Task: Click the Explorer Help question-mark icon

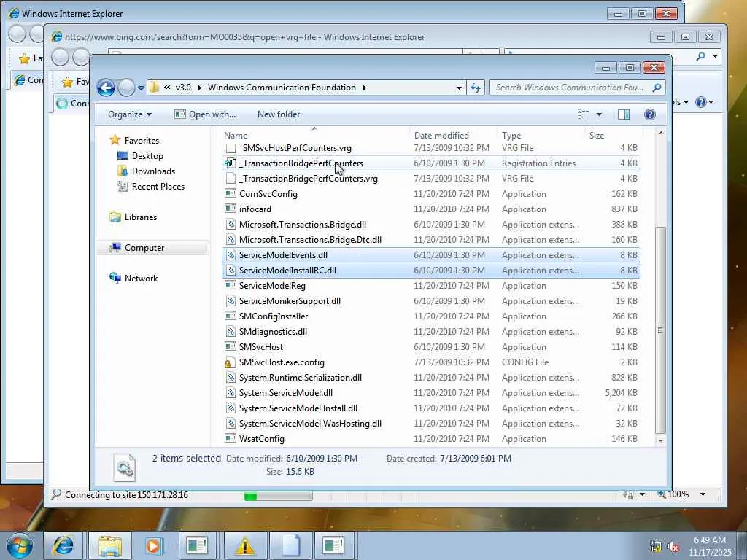Action: 650,114
